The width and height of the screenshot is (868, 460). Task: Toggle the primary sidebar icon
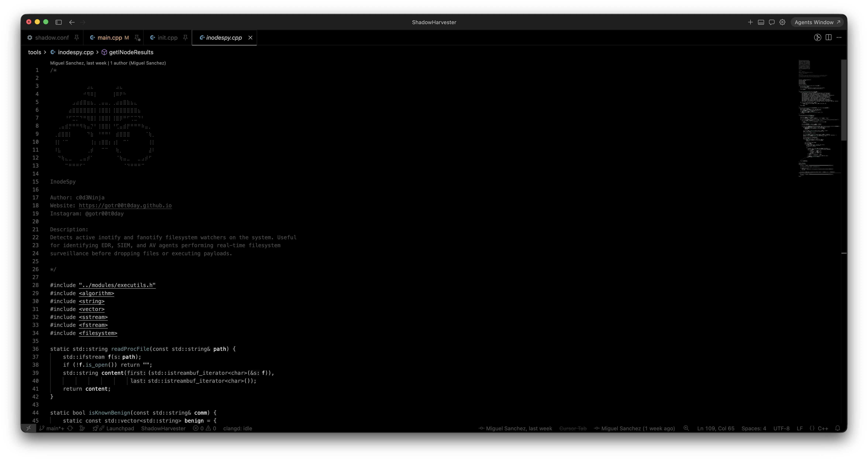pyautogui.click(x=59, y=22)
